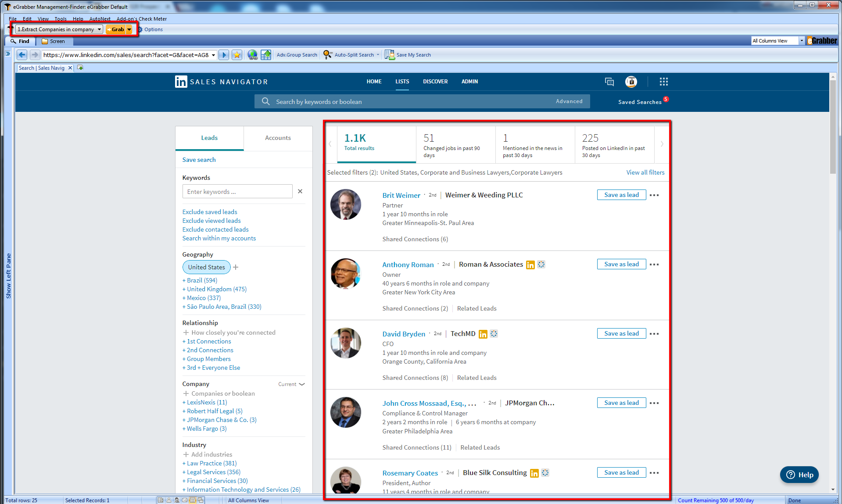Open the Grab button dropdown arrow
Viewport: 842px width, 504px height.
pyautogui.click(x=129, y=29)
